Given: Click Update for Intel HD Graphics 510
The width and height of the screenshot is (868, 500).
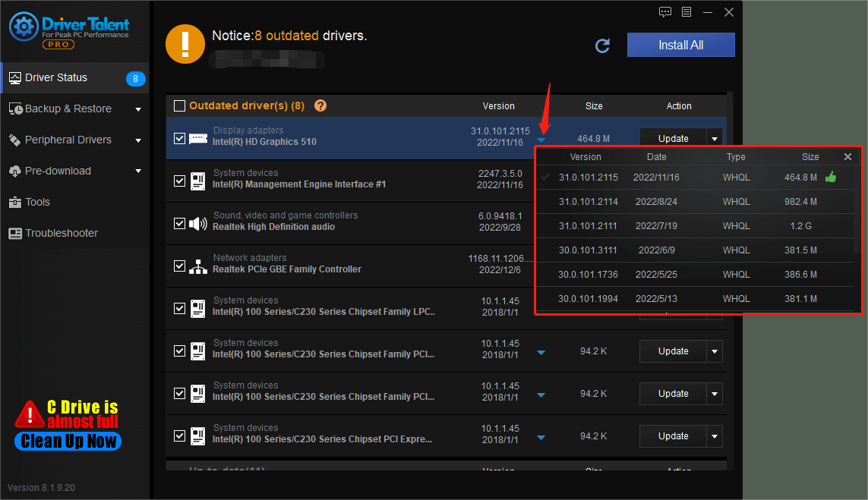Looking at the screenshot, I should pyautogui.click(x=673, y=138).
